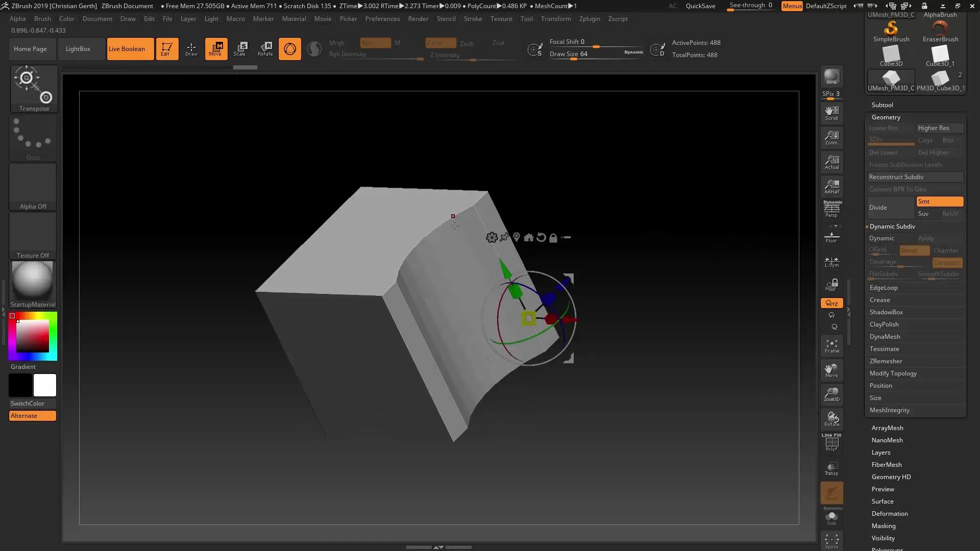Toggle XYZ rotation mode
980x551 pixels.
click(x=831, y=303)
